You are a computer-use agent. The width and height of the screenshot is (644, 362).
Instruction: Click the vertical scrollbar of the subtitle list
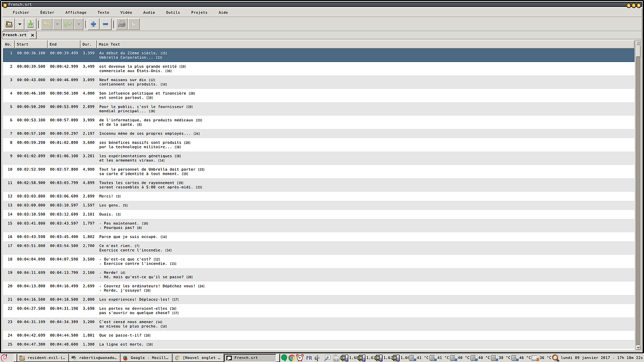click(x=638, y=195)
